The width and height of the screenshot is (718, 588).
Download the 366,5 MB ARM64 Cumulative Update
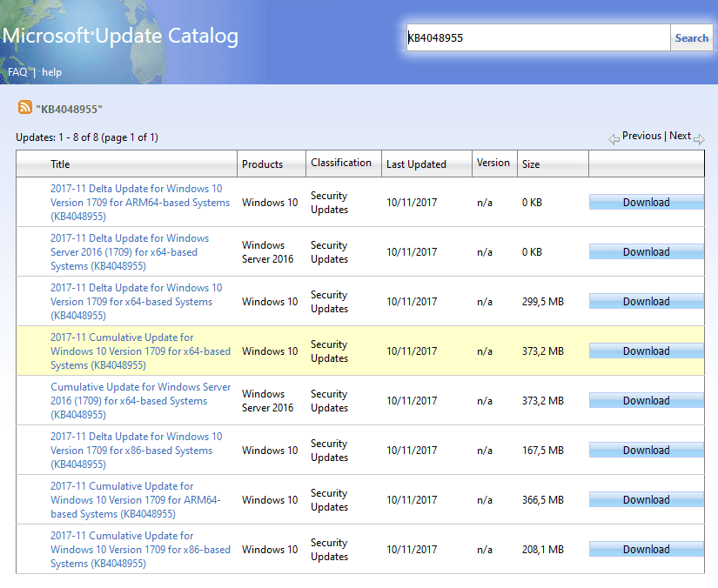(646, 499)
